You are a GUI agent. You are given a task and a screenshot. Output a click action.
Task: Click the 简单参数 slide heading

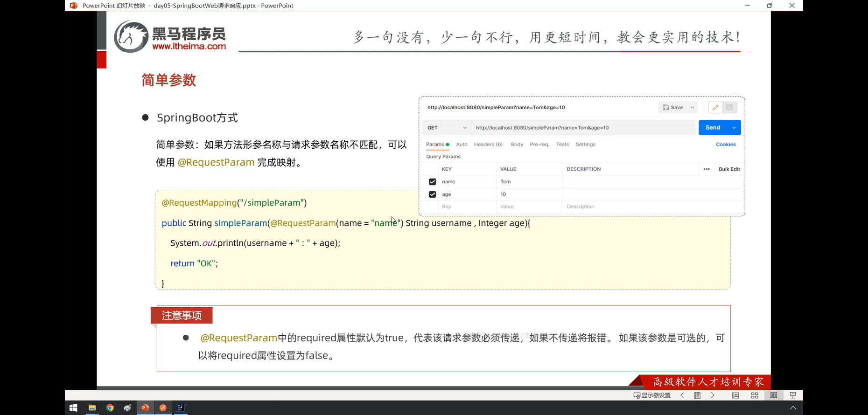click(x=168, y=80)
